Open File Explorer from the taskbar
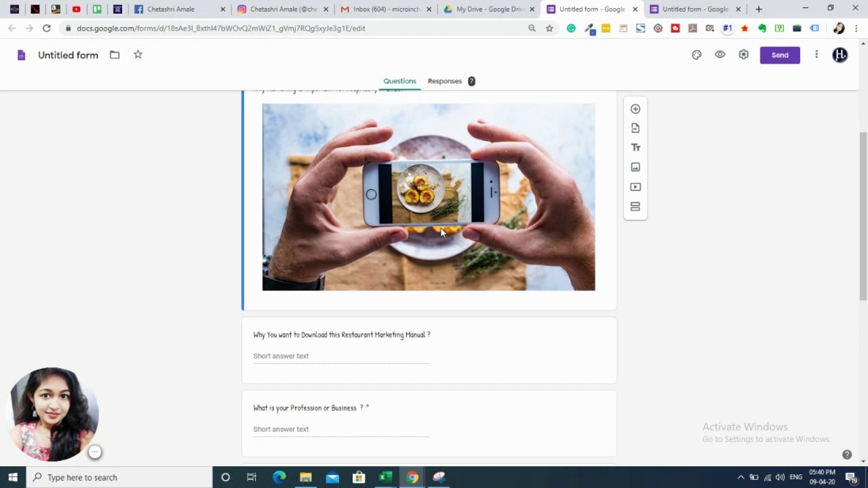This screenshot has height=488, width=868. (x=306, y=477)
